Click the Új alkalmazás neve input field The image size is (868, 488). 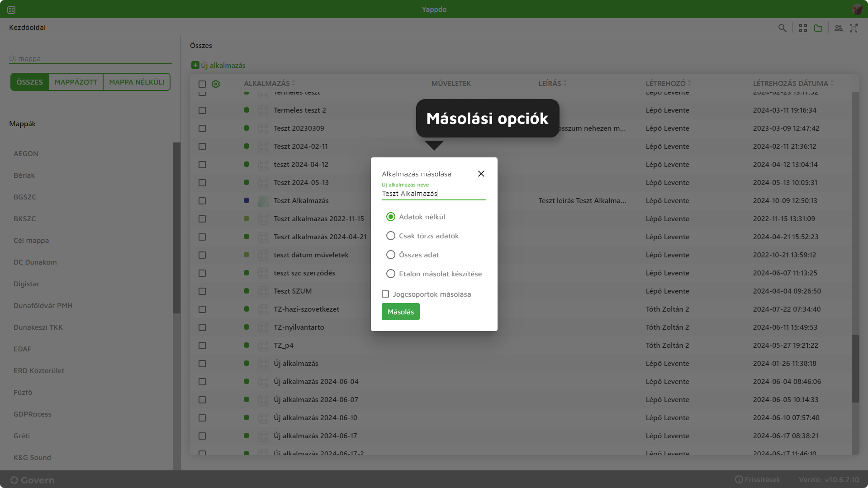[x=433, y=194]
